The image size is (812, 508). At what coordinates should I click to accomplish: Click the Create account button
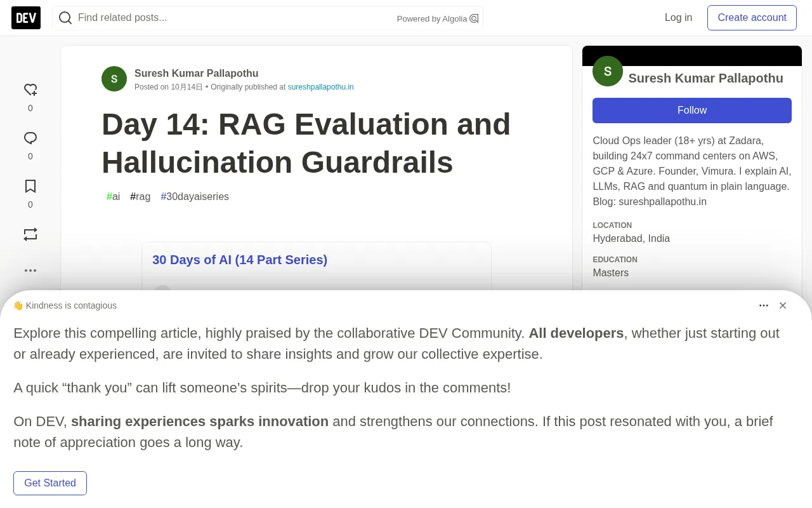click(752, 18)
